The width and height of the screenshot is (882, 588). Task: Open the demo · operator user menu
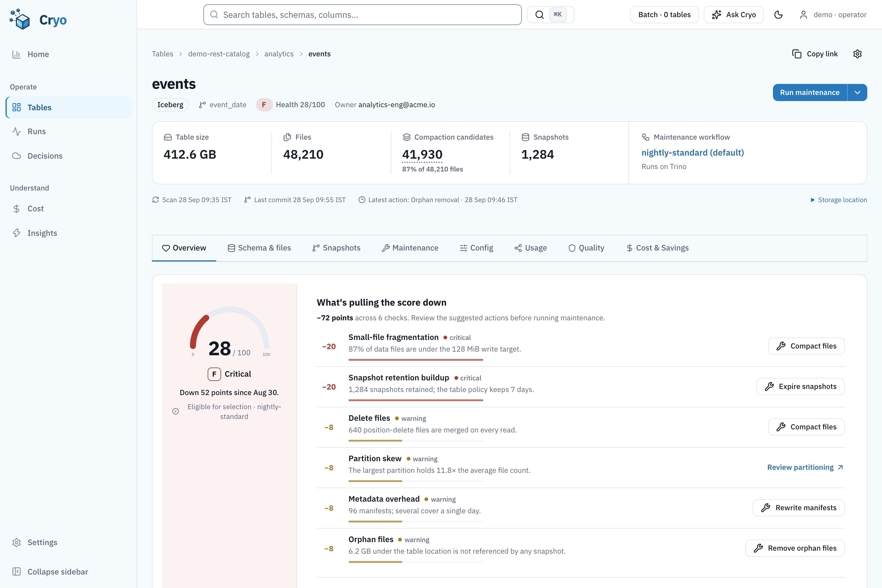[833, 15]
